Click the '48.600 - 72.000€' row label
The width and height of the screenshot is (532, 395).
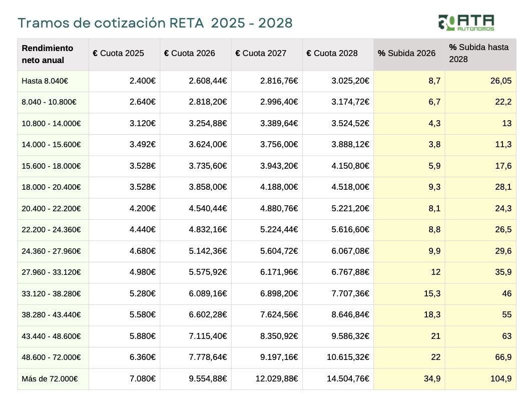point(51,357)
